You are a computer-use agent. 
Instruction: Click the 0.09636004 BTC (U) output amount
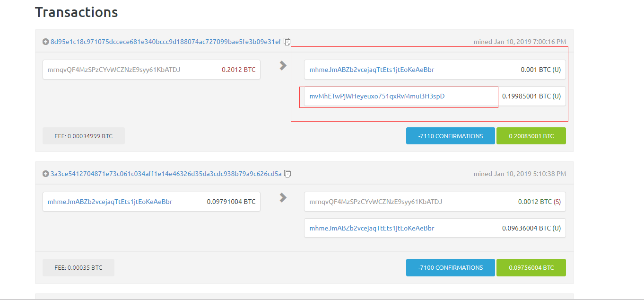[531, 228]
